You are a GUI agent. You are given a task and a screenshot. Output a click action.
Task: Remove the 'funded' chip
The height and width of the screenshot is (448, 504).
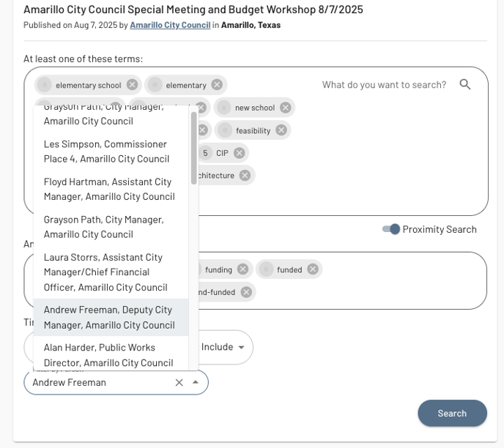(313, 269)
